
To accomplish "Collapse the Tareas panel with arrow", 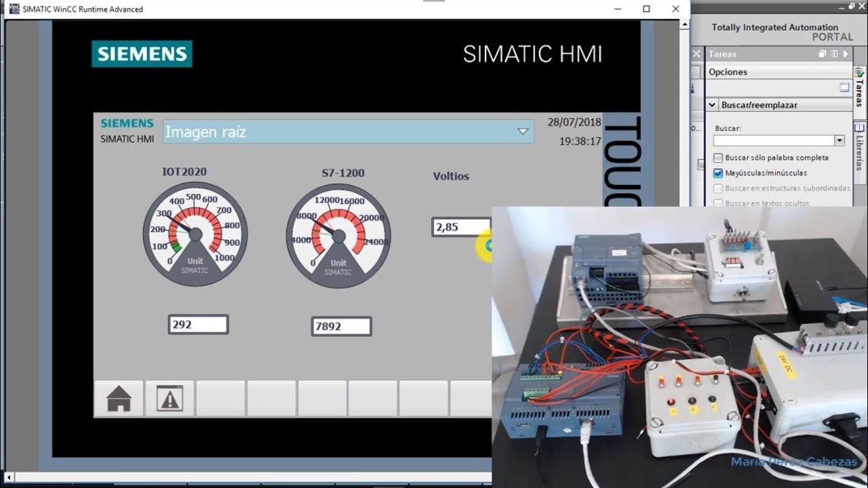I will tap(846, 54).
